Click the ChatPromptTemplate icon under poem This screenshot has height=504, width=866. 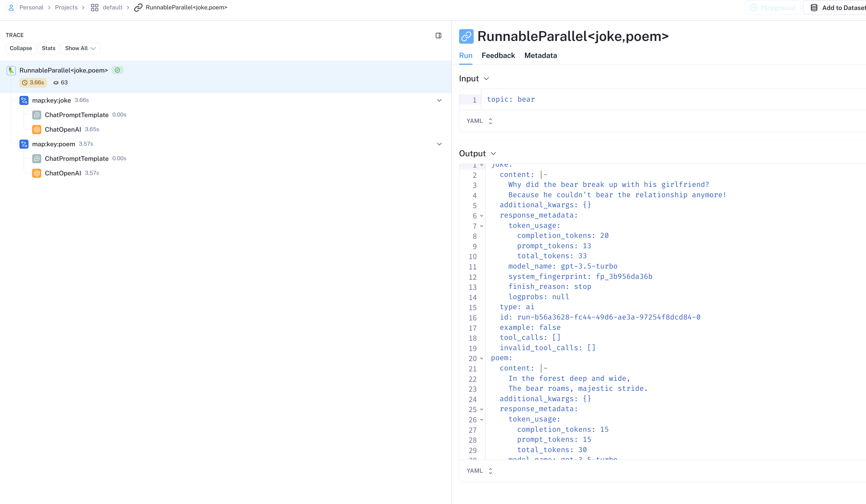click(37, 159)
